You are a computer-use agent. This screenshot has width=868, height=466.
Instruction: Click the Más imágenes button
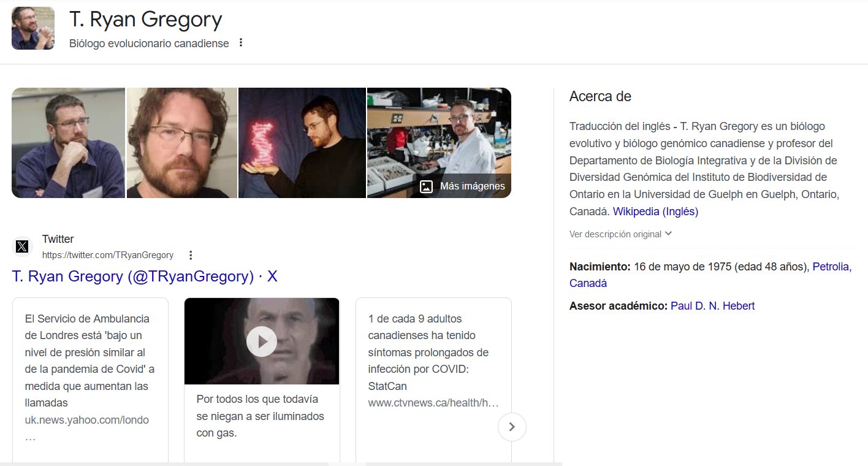pos(463,186)
